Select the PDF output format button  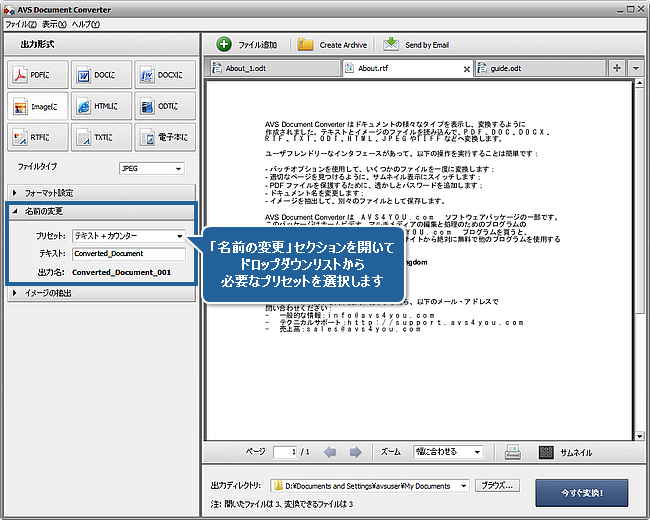(x=38, y=75)
